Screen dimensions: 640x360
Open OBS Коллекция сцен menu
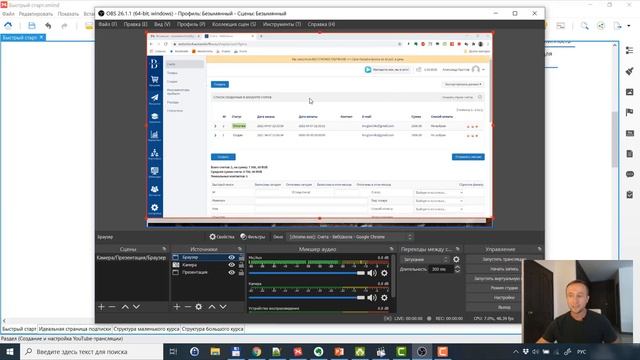[x=234, y=24]
